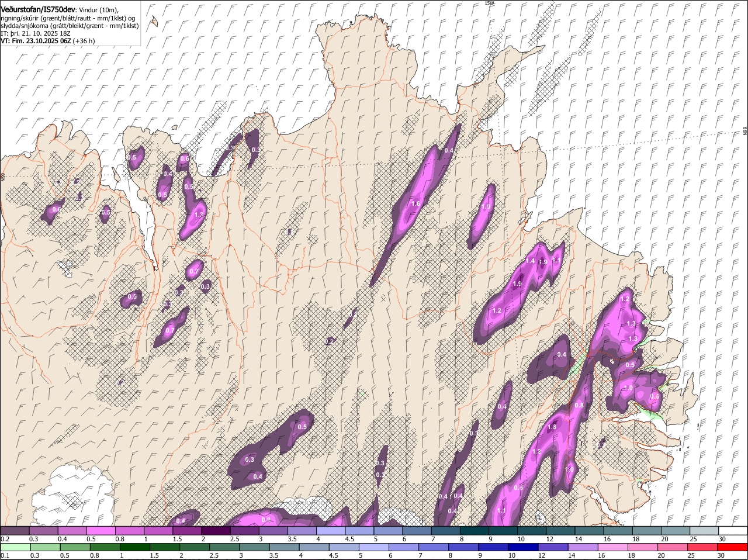Select the snow legend swatch between 0.5 and 0.8
The height and width of the screenshot is (560, 748).
point(101,531)
